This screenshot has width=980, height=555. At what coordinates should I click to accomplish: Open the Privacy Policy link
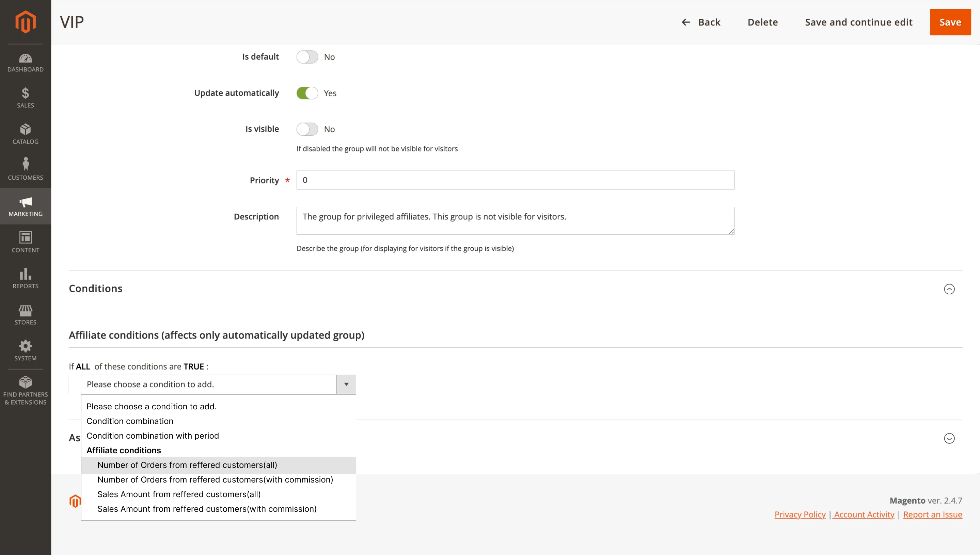tap(800, 514)
